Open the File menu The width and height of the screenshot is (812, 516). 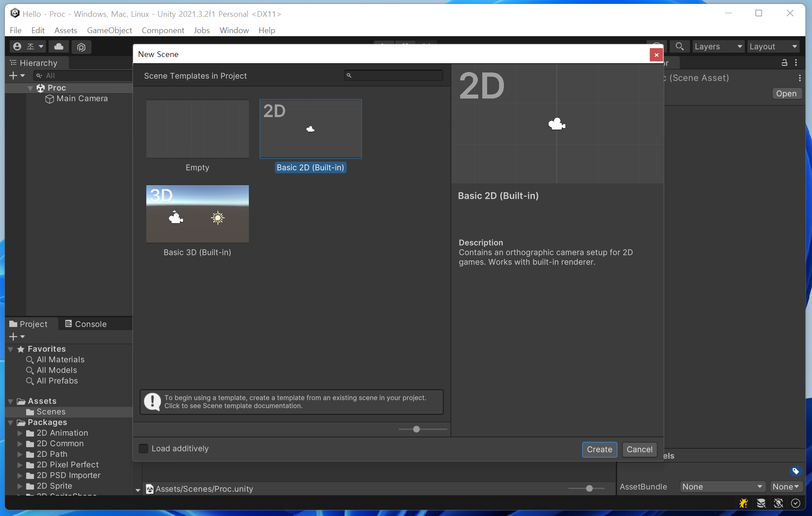click(15, 30)
